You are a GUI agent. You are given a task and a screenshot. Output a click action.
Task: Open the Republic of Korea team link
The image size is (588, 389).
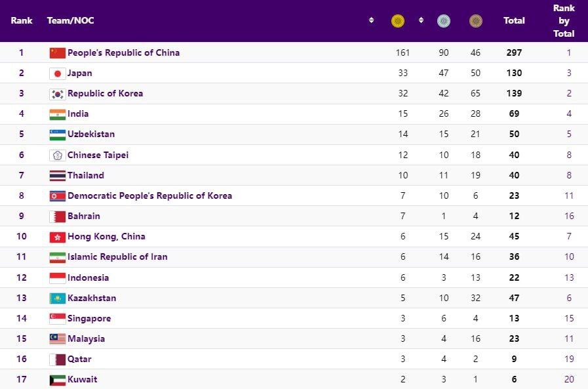pos(105,94)
